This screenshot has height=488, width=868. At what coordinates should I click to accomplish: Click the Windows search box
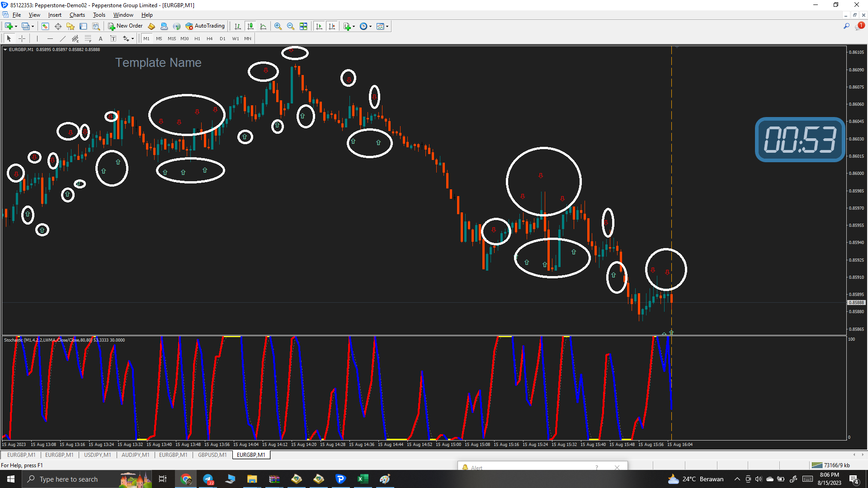pos(69,479)
